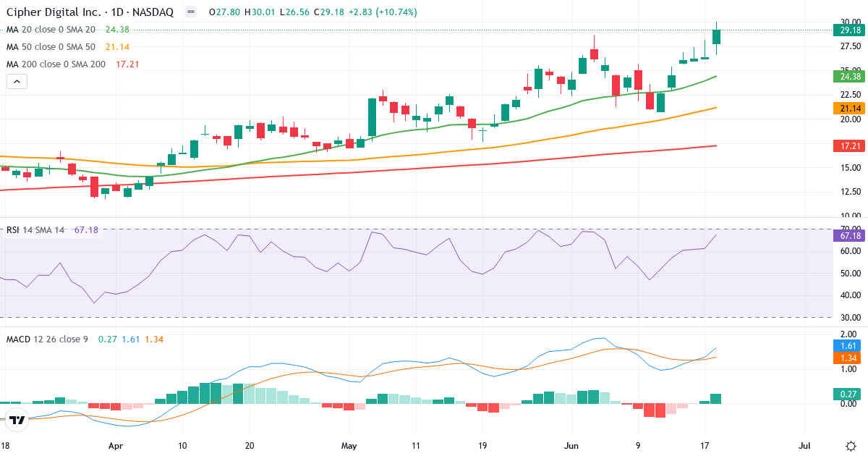Click the 1.34 signal value in MACD legend
The height and width of the screenshot is (456, 868).
pyautogui.click(x=155, y=339)
